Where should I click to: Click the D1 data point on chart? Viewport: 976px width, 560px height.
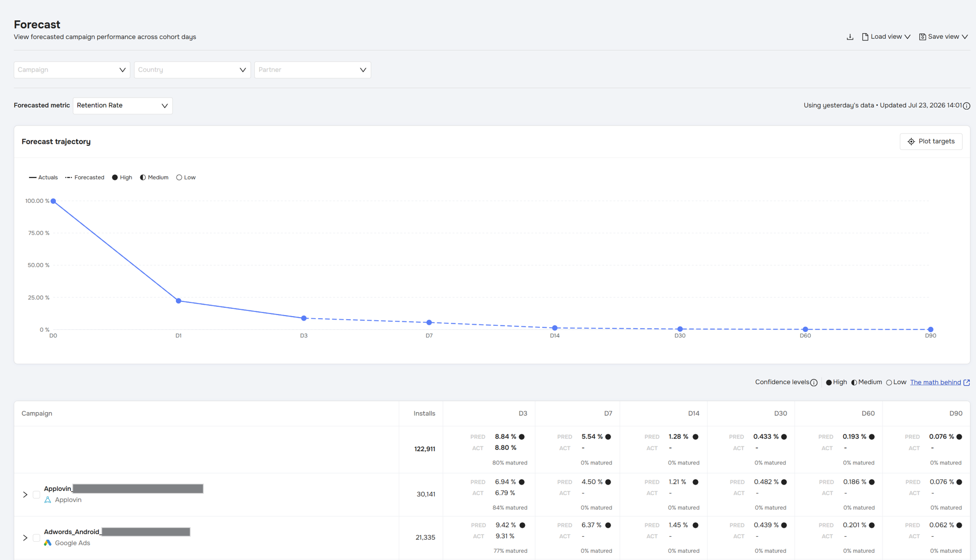[x=178, y=301]
